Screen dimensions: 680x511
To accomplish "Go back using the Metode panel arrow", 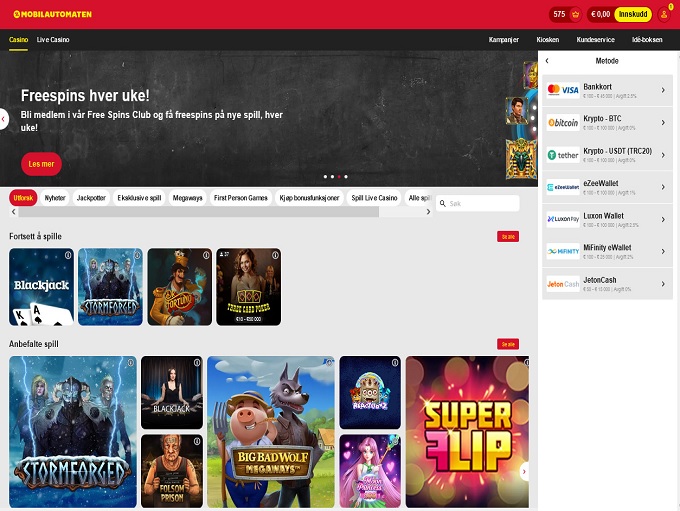I will tap(547, 61).
